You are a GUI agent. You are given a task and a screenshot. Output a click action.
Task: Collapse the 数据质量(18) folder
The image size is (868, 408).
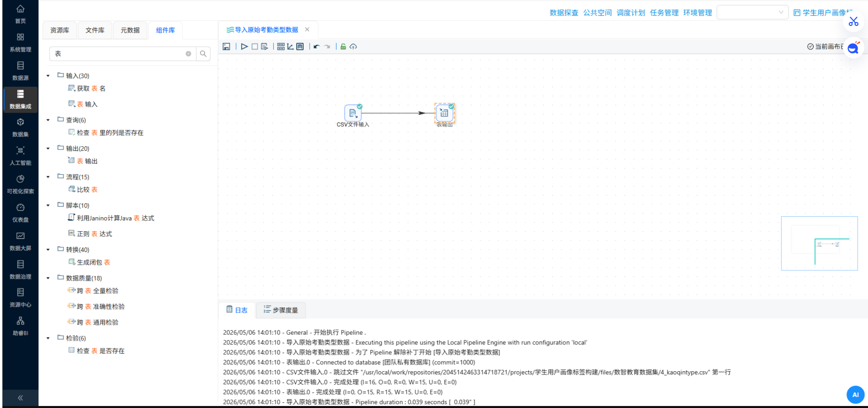pyautogui.click(x=48, y=278)
